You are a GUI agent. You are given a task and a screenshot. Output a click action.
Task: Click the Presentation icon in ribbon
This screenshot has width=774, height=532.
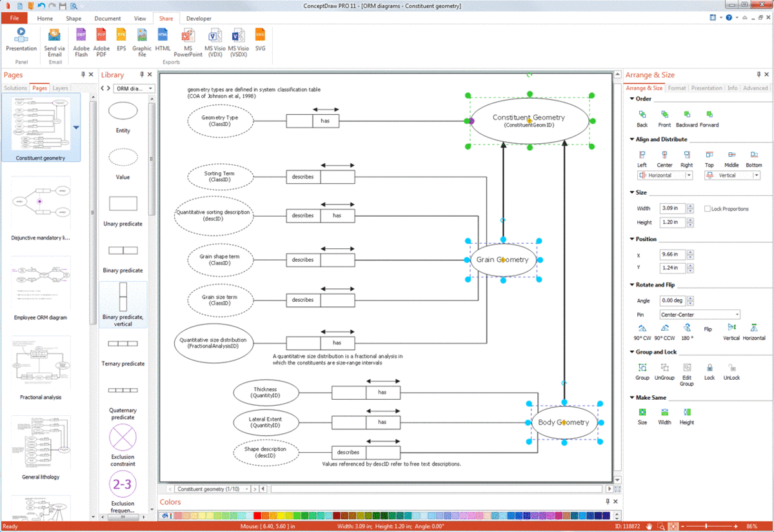[21, 36]
